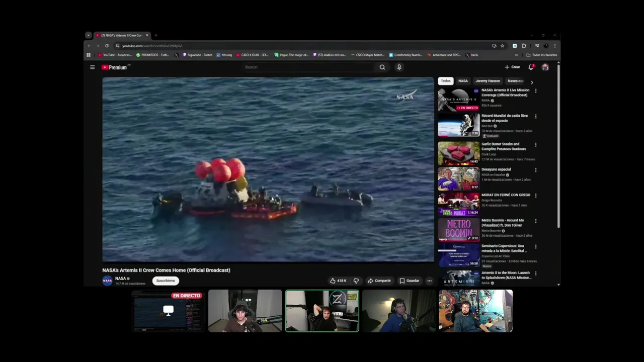
Task: Open the Desayuno espacial video
Action: point(458,178)
